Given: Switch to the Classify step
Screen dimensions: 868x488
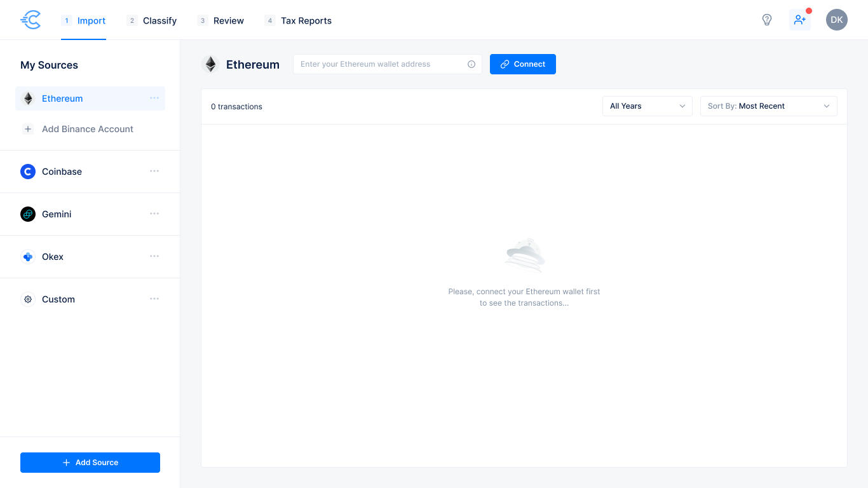Looking at the screenshot, I should point(159,20).
